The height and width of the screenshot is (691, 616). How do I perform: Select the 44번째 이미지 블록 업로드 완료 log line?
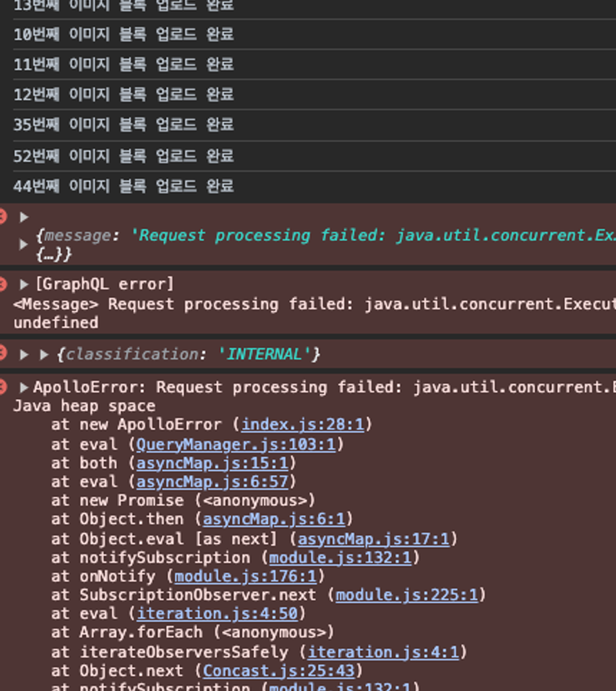[124, 186]
